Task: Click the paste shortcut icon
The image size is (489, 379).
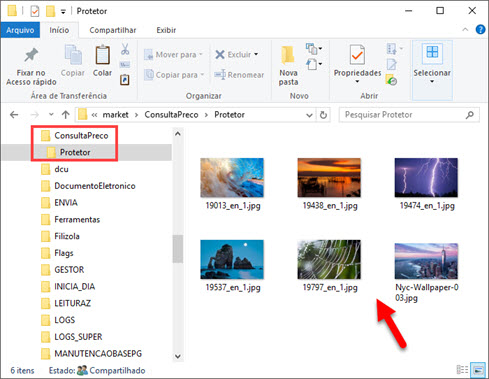Action: pos(125,80)
